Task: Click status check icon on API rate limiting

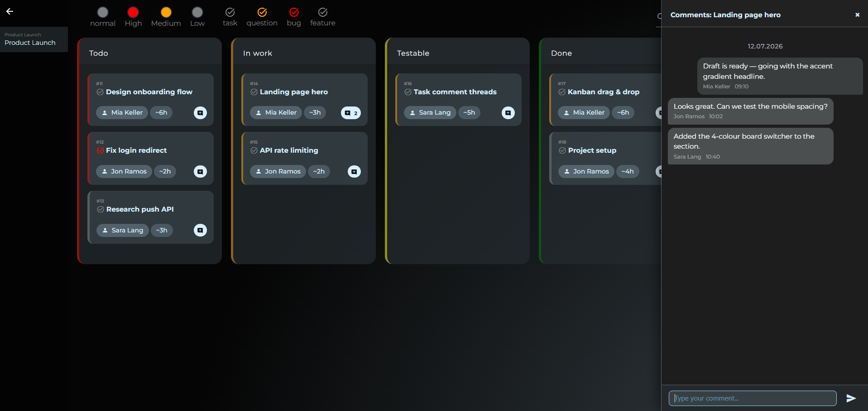Action: pyautogui.click(x=254, y=150)
